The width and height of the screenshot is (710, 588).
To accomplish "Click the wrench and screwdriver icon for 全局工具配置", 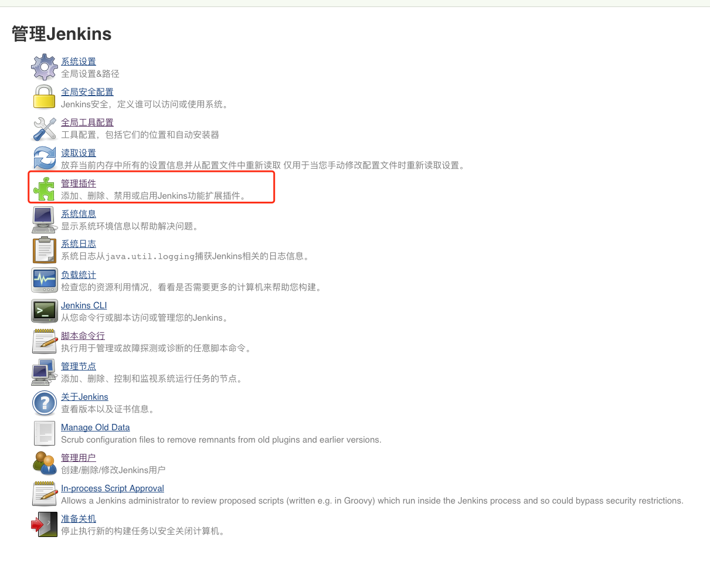I will (x=45, y=128).
